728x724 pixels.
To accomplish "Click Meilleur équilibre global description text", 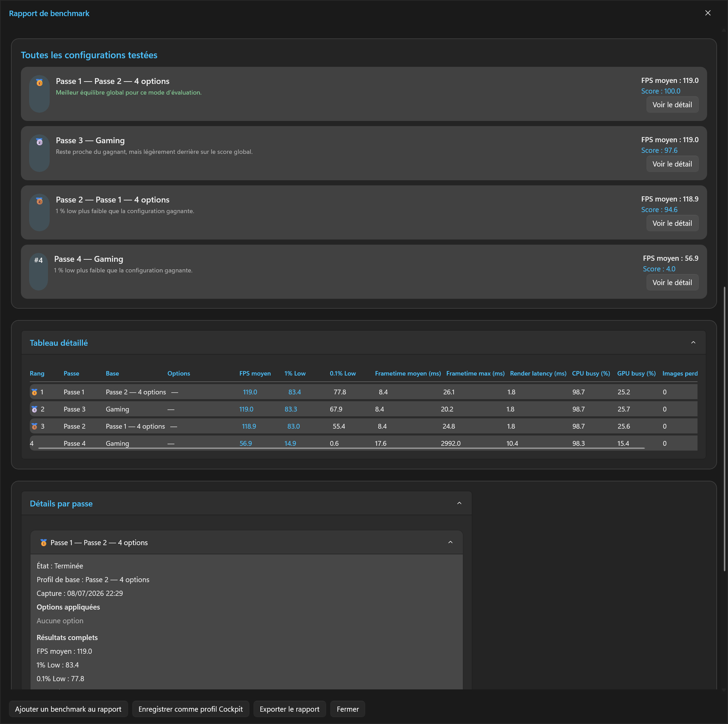I will tap(128, 92).
